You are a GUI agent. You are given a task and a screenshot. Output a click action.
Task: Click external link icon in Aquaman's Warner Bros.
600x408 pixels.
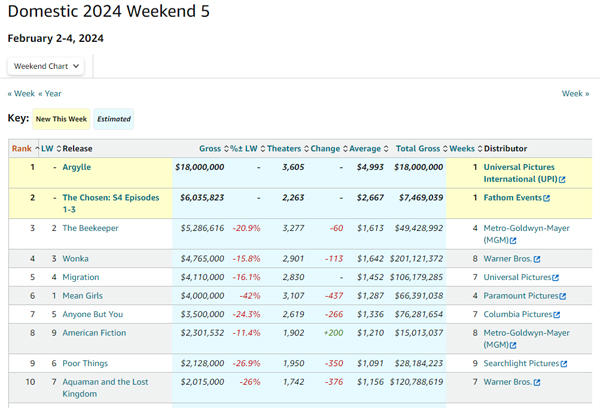537,382
